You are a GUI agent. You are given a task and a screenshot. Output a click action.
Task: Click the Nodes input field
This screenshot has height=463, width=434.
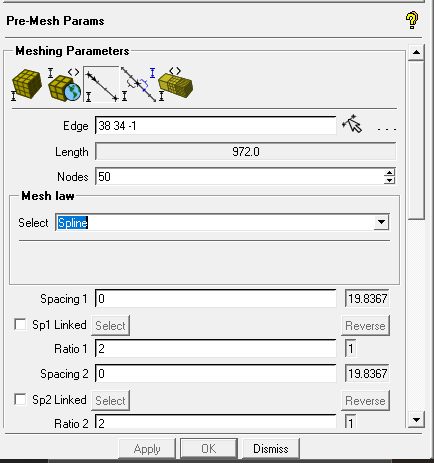click(x=240, y=177)
